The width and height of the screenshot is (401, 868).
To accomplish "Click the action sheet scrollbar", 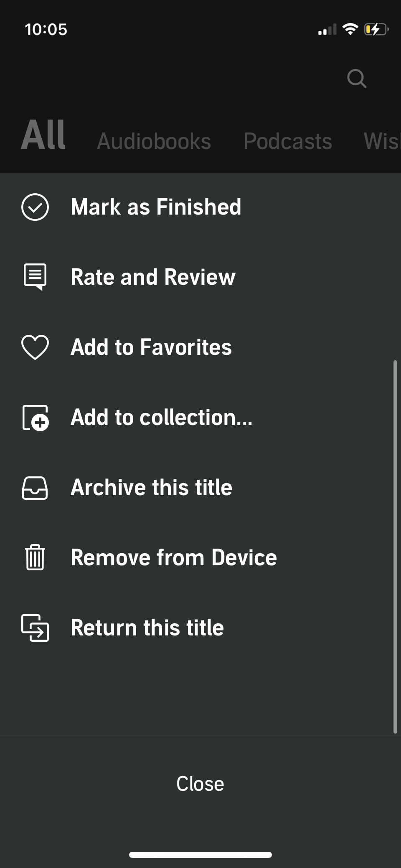I will pos(395,547).
